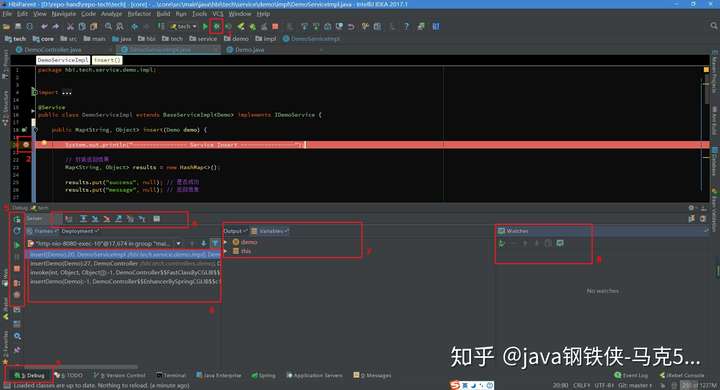This screenshot has height=390, width=720.
Task: Click the Sogou input method tray icon
Action: pos(455,384)
